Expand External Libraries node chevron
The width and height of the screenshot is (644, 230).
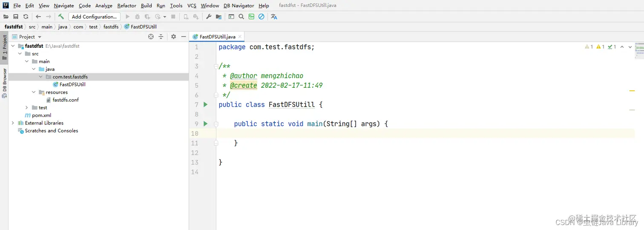pos(13,123)
